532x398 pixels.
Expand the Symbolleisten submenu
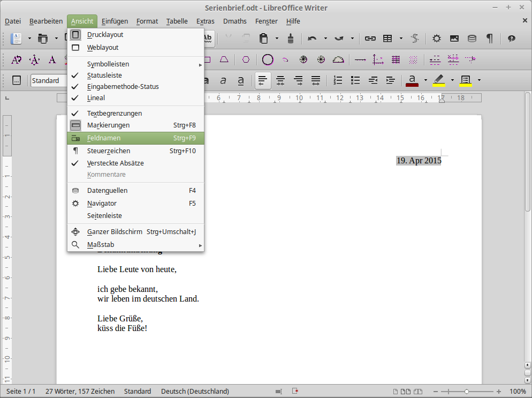[x=108, y=64]
